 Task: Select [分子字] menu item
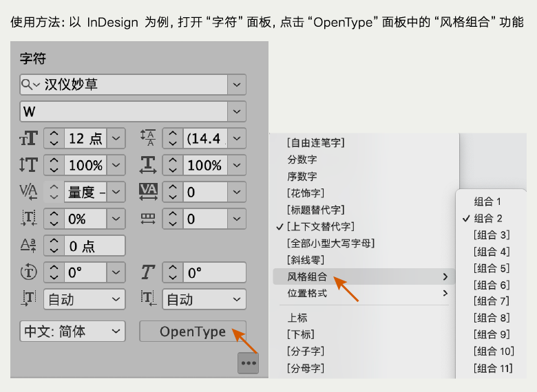click(306, 351)
